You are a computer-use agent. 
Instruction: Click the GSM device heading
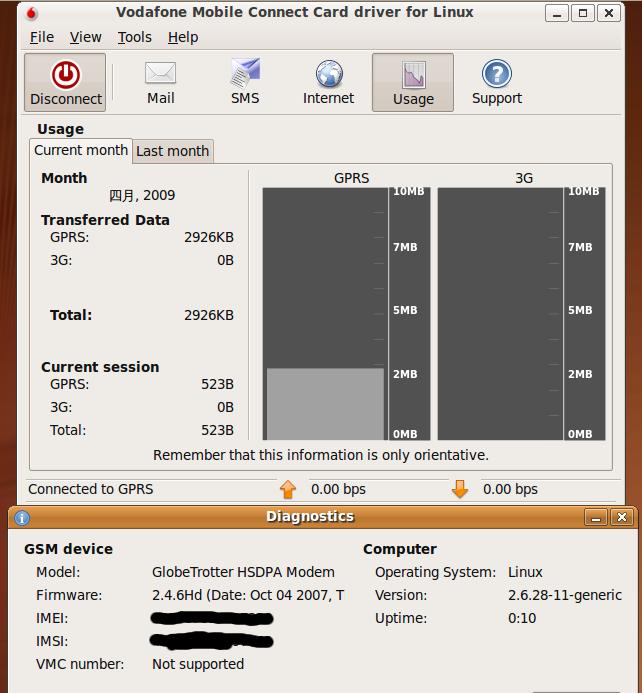point(68,549)
